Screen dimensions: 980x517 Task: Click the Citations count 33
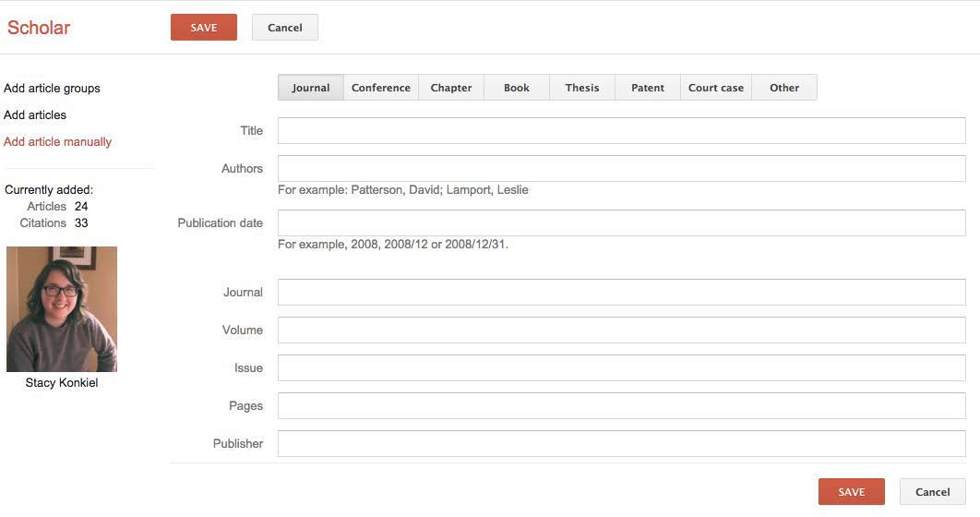pos(81,223)
